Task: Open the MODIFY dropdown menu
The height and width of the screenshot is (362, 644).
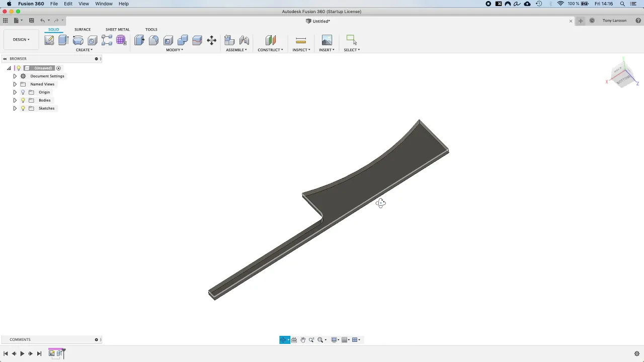Action: click(x=175, y=50)
